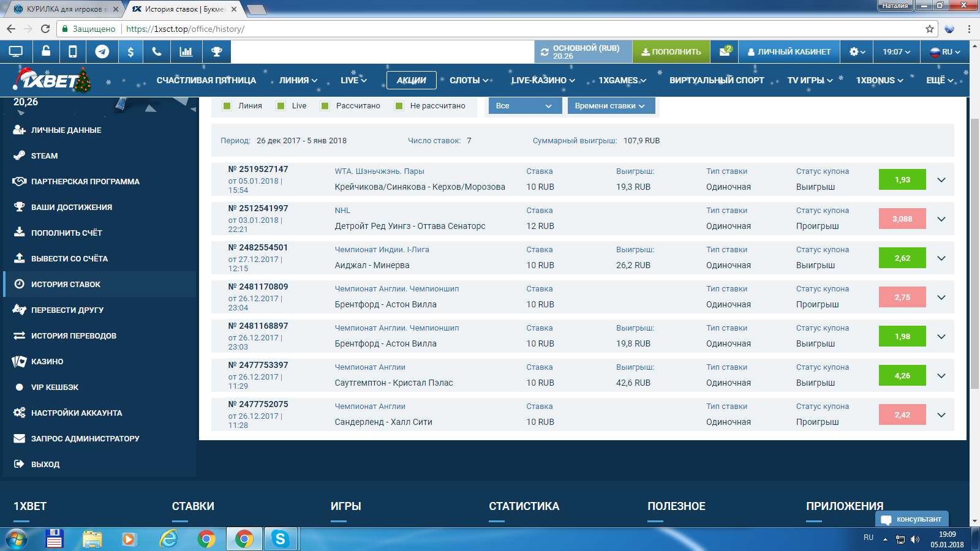Click the green 1,93 odds badge
The image size is (980, 551).
point(902,180)
